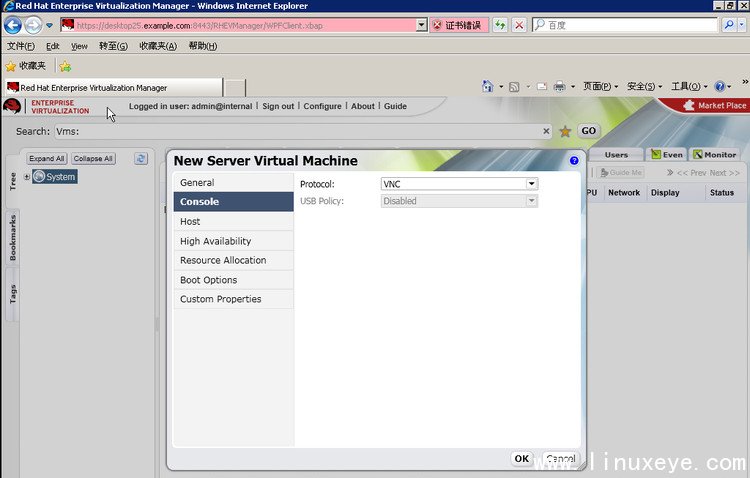750x478 pixels.
Task: Switch to the Tree side tab
Action: [12, 181]
